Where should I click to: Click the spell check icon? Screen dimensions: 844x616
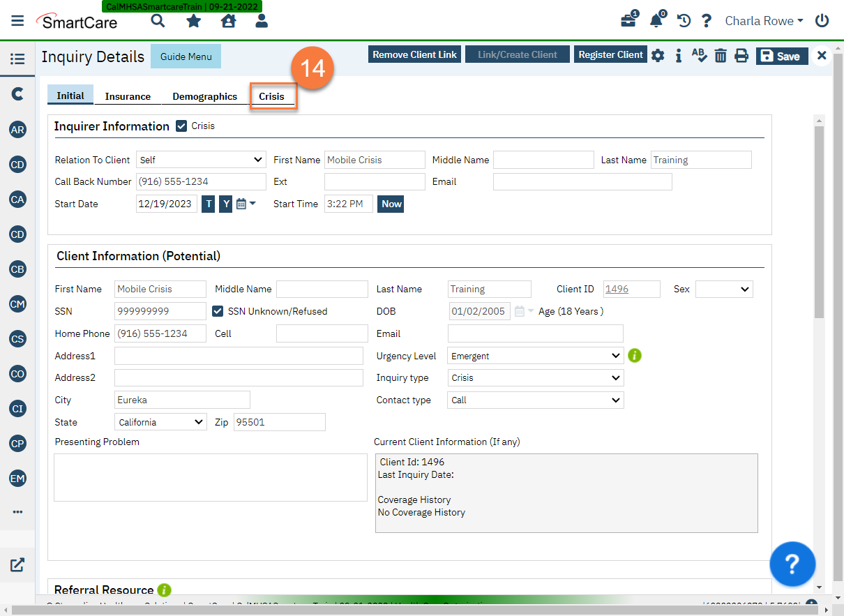coord(699,56)
